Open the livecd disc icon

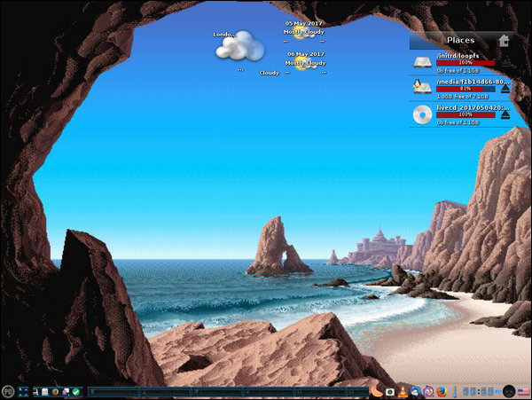tap(422, 114)
